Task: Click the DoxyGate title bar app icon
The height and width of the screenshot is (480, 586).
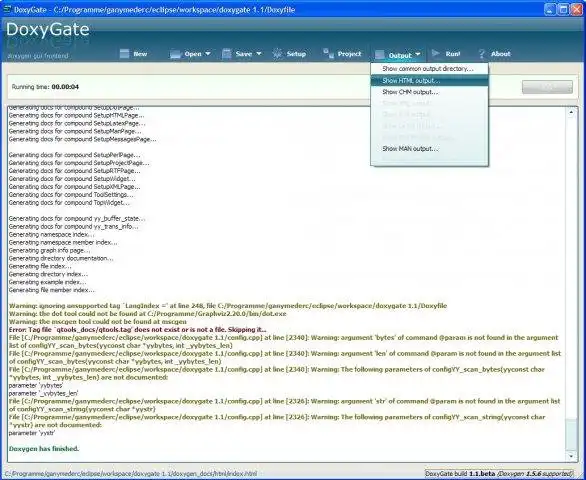Action: click(7, 9)
